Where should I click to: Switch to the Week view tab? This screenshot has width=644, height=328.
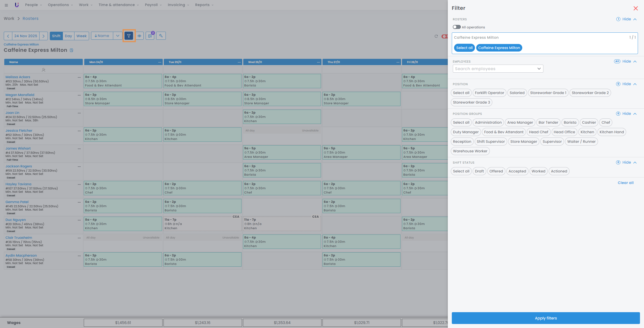click(82, 36)
